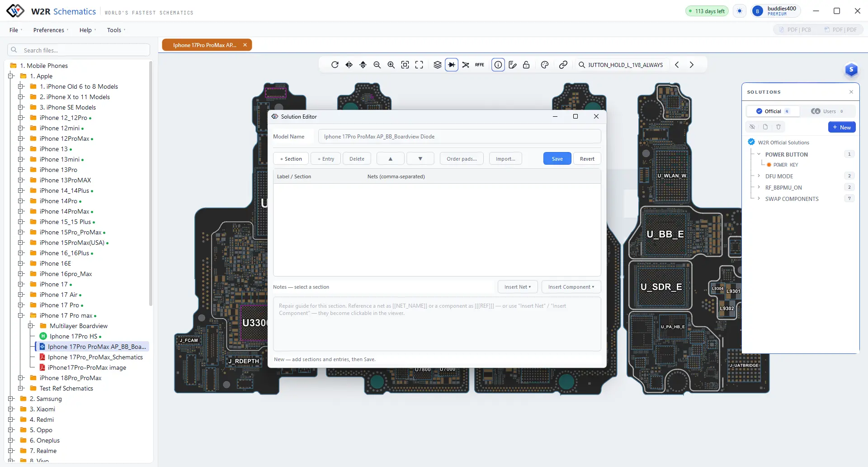Click the chain link icon in toolbar
The image size is (868, 467).
[x=563, y=65]
